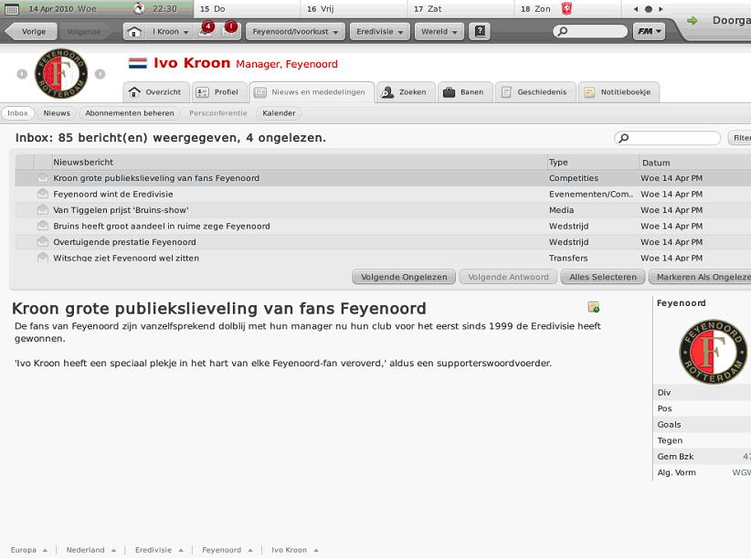The width and height of the screenshot is (751, 560).
Task: Open inbox icon with 4 unread badge
Action: pos(206,31)
